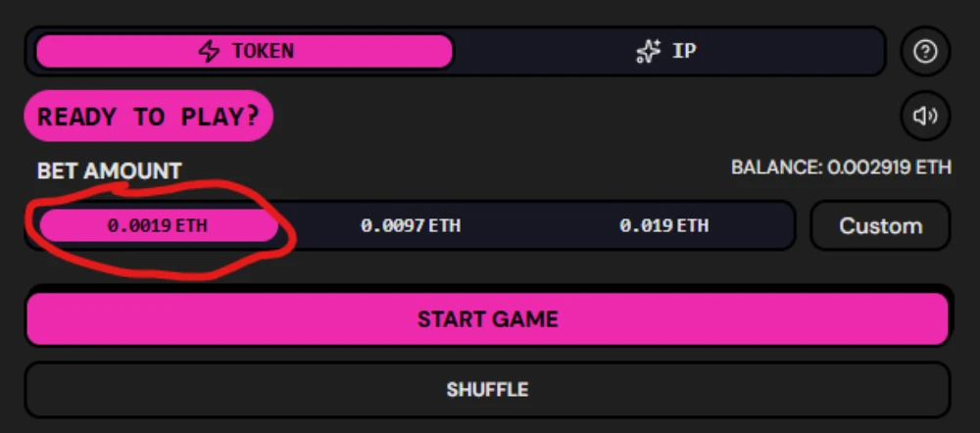Screen dimensions: 980x433
Task: Open the Custom bet amount option
Action: pos(880,225)
